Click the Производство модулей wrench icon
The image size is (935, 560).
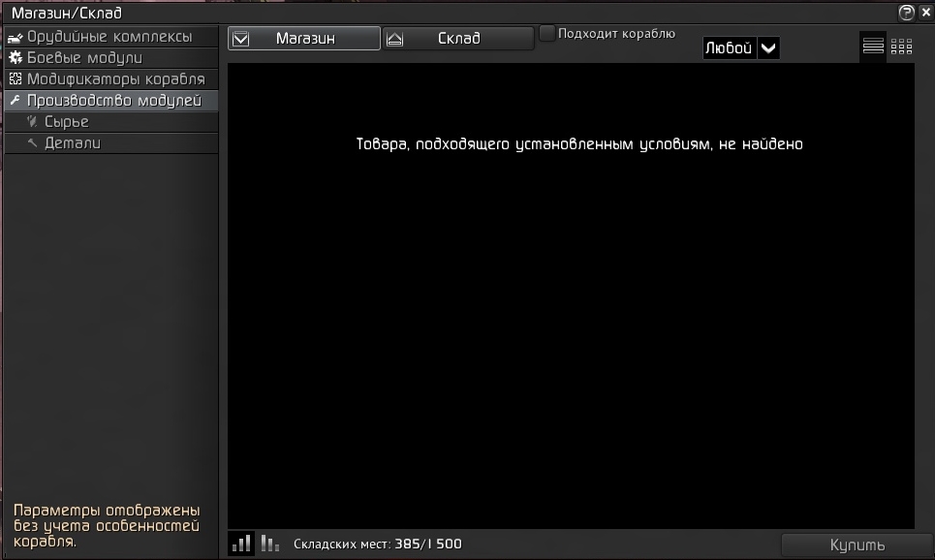[15, 101]
